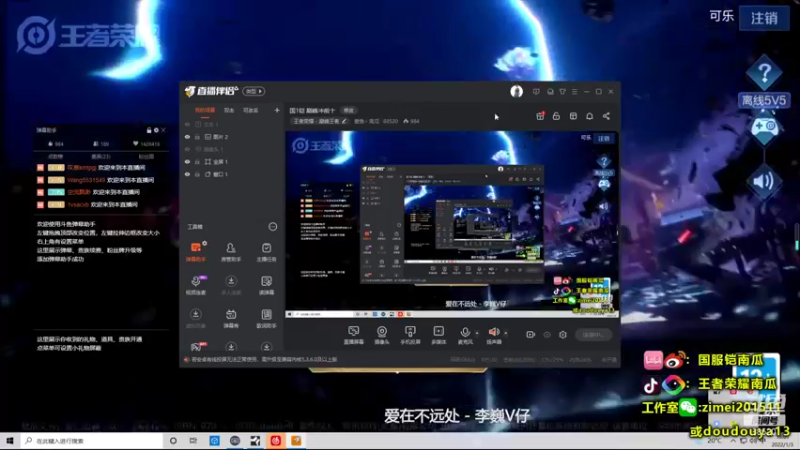Collapse the 工具箱 toolbox with minus button
Image resolution: width=800 pixels, height=450 pixels.
[x=272, y=227]
